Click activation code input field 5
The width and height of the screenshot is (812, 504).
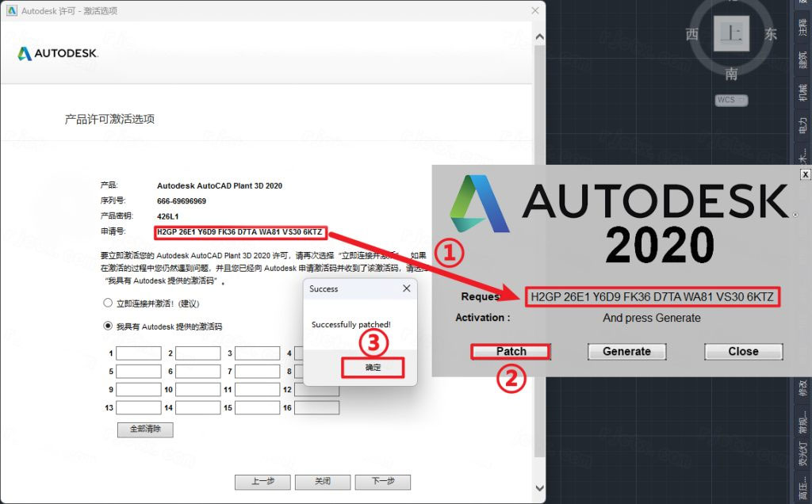click(138, 371)
